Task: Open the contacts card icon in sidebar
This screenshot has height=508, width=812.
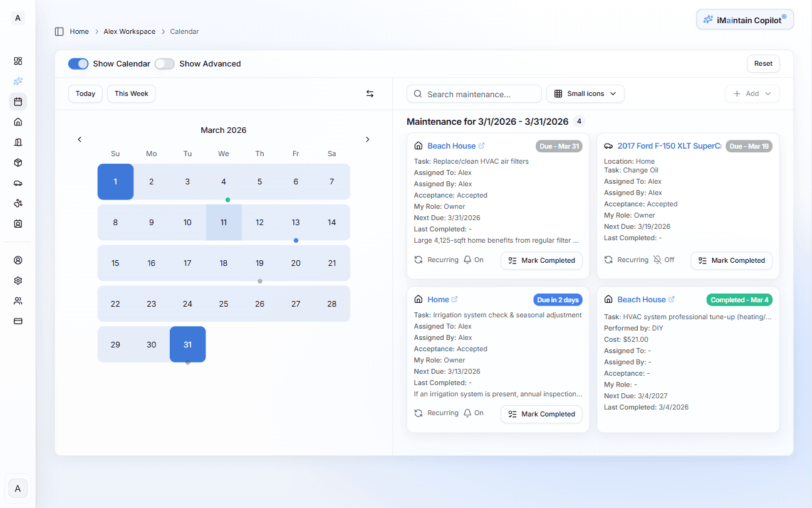Action: pyautogui.click(x=18, y=223)
